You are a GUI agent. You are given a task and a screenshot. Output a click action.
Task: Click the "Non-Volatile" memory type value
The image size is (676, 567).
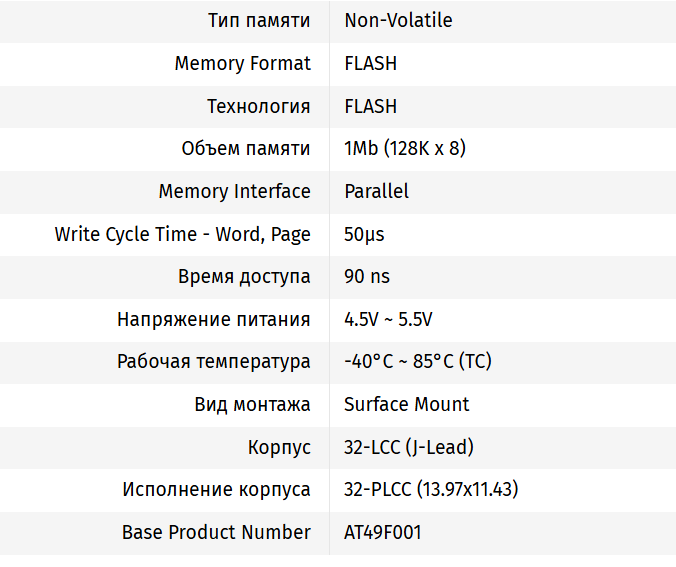tap(398, 20)
